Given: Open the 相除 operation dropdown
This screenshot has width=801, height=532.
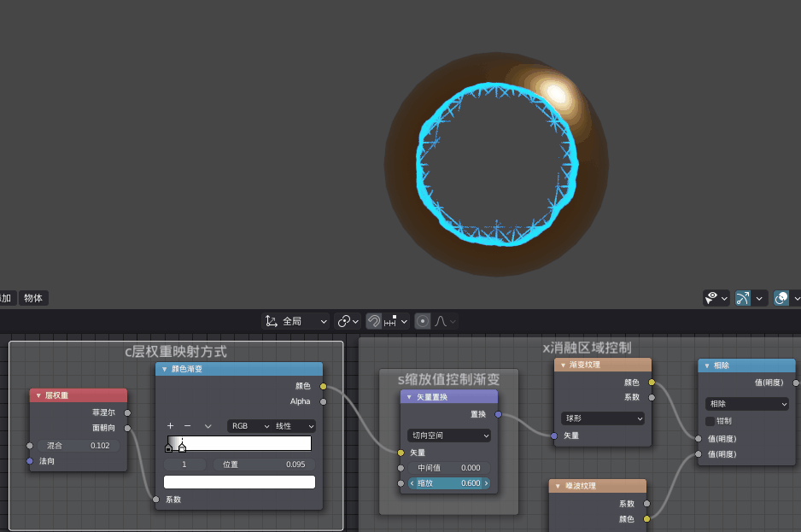Looking at the screenshot, I should point(747,404).
